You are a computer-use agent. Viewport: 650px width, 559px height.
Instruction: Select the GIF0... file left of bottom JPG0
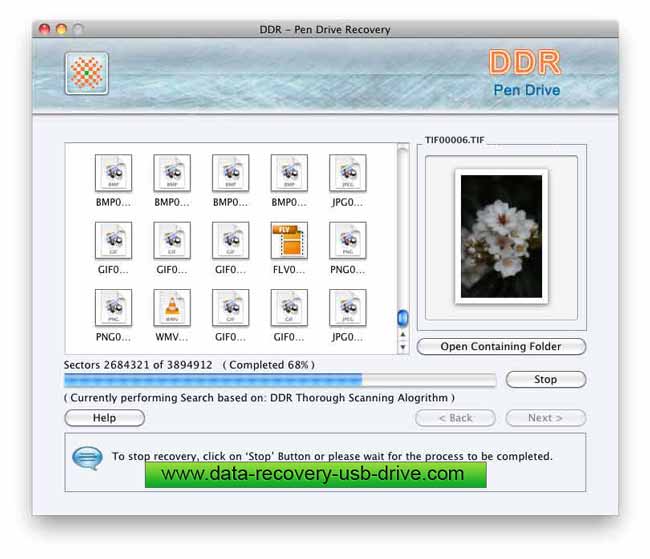pos(289,308)
